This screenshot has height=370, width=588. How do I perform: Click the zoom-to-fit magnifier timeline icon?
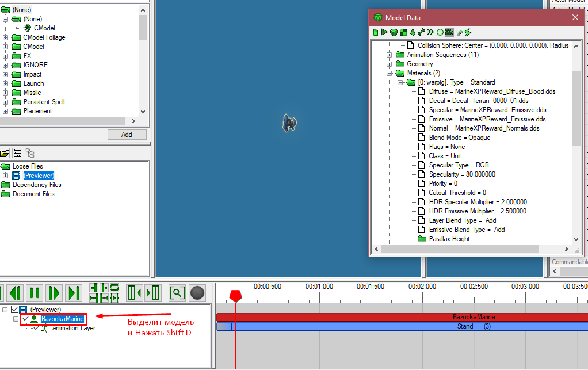[x=177, y=293]
